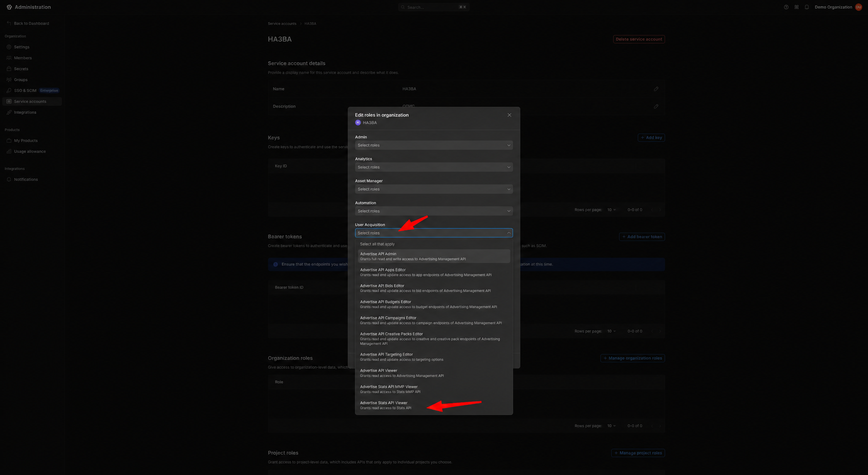Open the apps grid icon in top bar
868x475 pixels.
(x=796, y=7)
